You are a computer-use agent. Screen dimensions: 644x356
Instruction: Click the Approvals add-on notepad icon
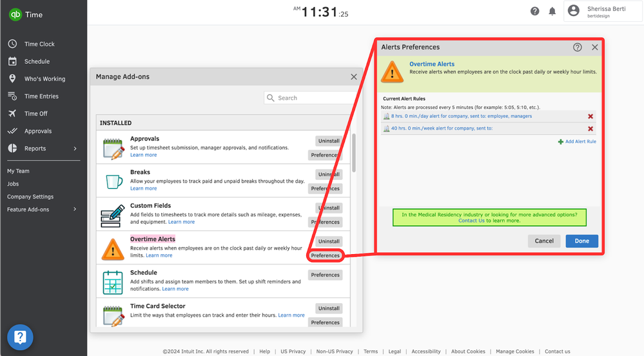[x=113, y=149]
